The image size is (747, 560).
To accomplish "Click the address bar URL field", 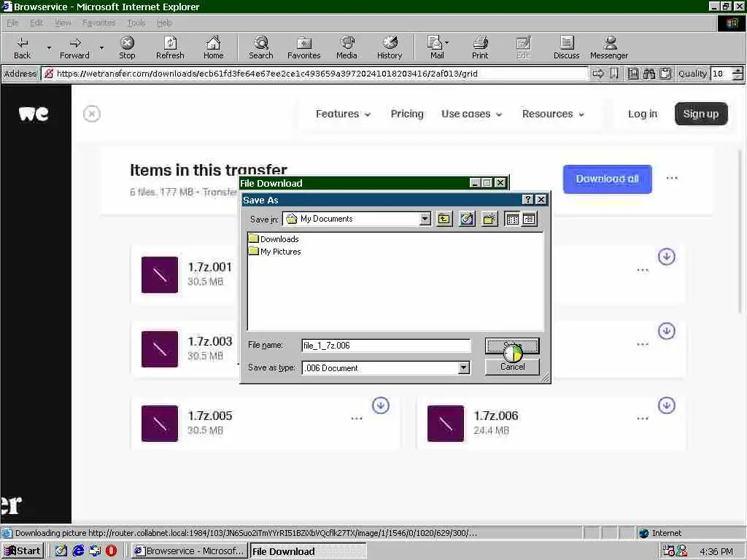I will 314,74.
